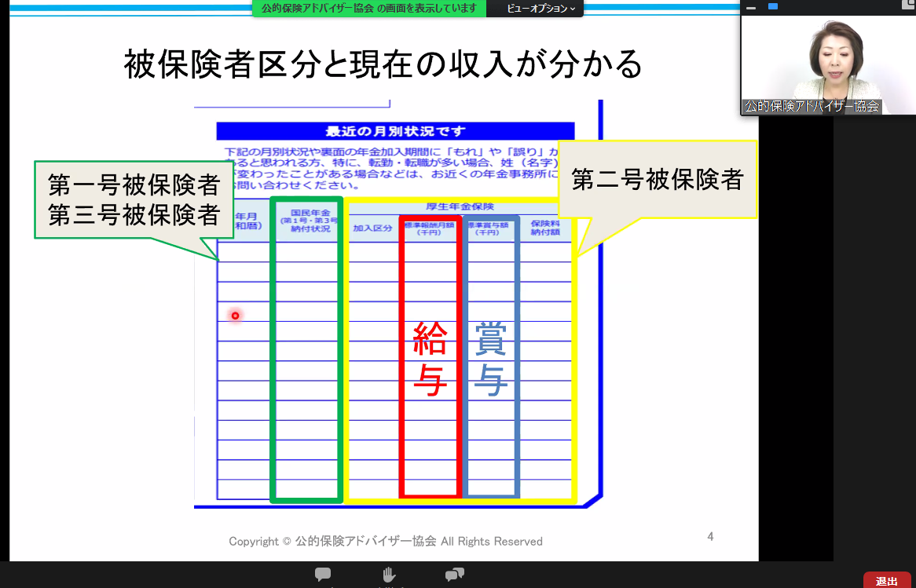Click the 第一号被保険者 callout text
The height and width of the screenshot is (588, 916).
(134, 185)
